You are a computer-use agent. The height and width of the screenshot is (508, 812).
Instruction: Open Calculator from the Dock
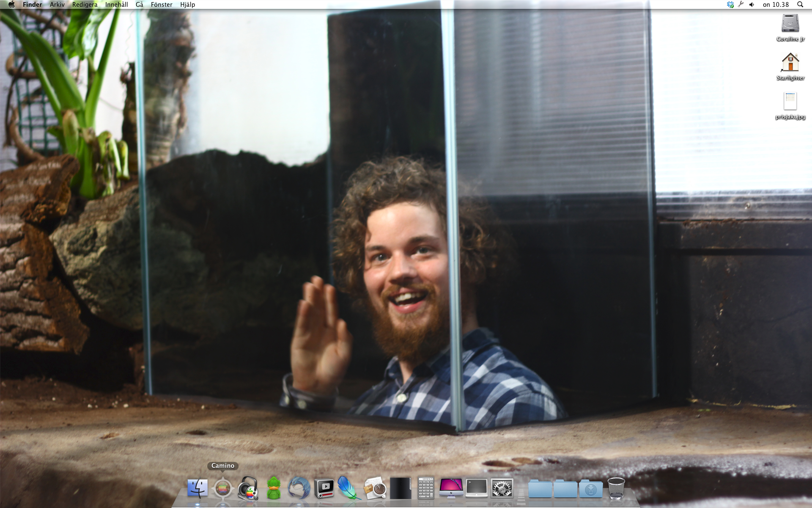click(x=425, y=489)
